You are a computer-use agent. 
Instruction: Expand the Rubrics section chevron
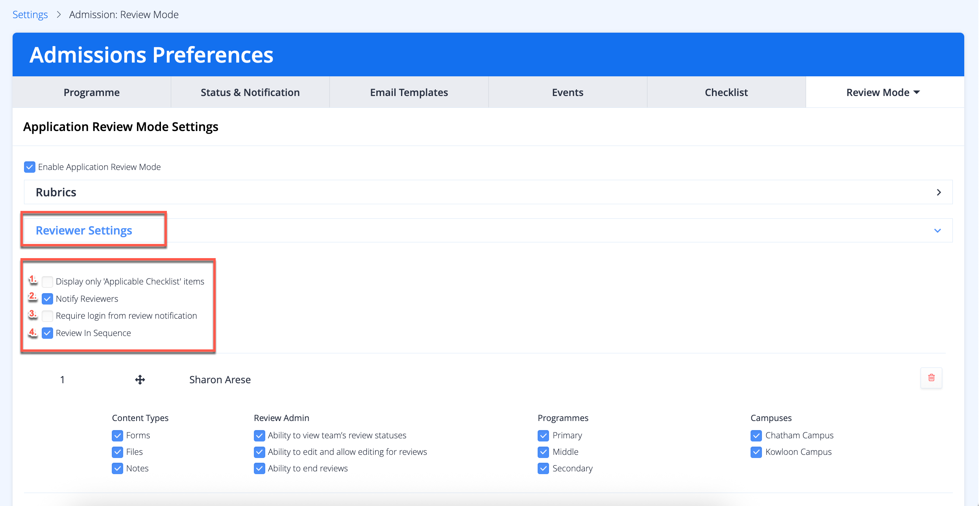tap(939, 192)
